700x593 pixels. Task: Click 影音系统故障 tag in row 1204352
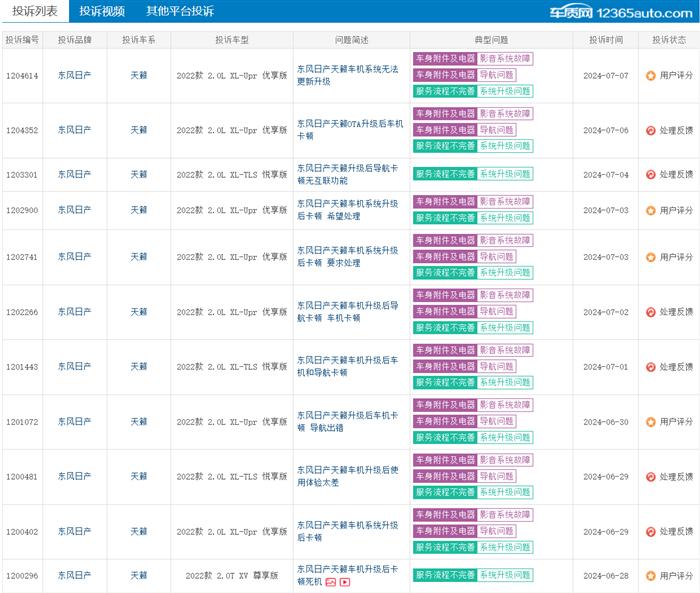pos(505,113)
